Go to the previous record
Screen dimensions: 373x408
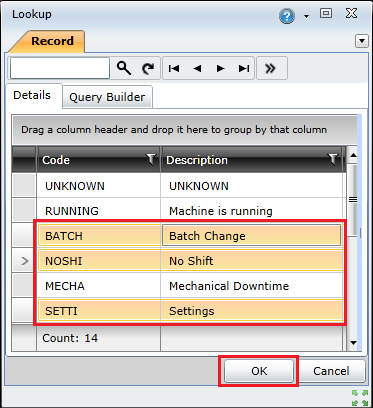click(x=197, y=68)
